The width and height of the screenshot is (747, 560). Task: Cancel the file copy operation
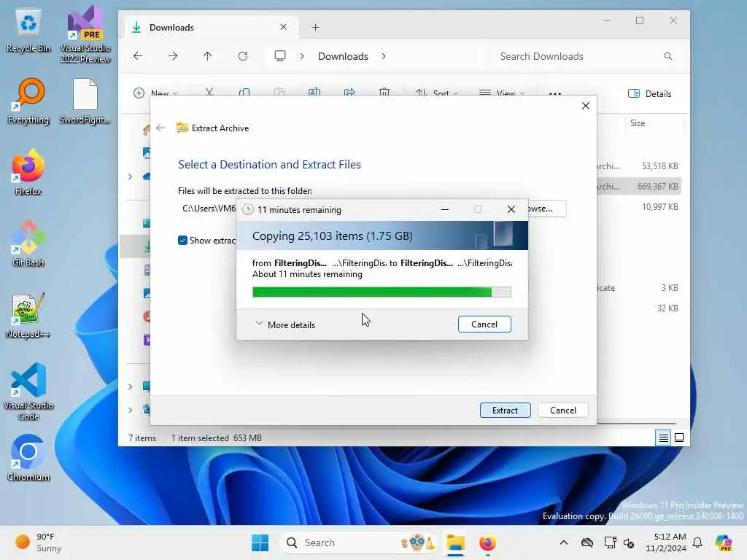coord(484,324)
